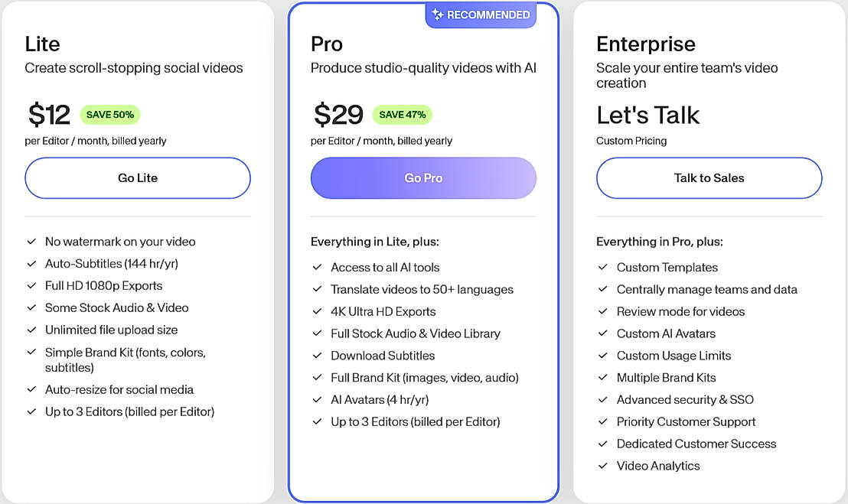The height and width of the screenshot is (504, 848).
Task: Click the Translate videos to 50+ languages feature
Action: coord(422,290)
